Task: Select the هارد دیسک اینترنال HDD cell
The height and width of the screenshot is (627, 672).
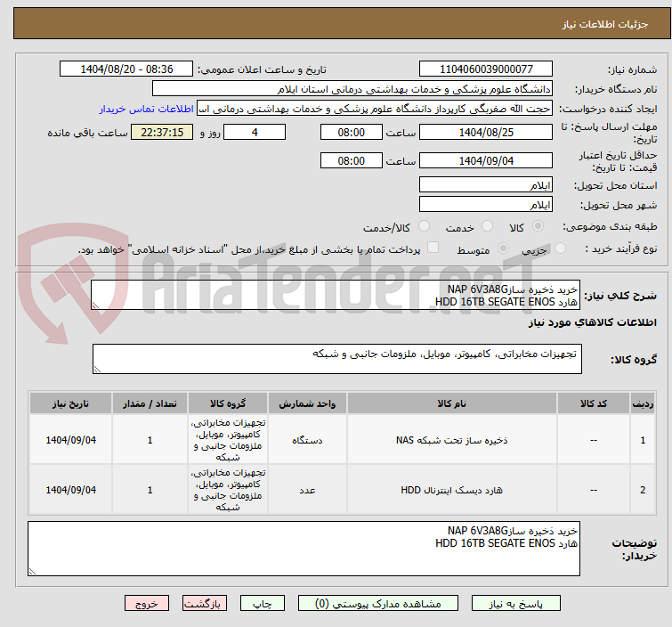Action: [x=452, y=489]
